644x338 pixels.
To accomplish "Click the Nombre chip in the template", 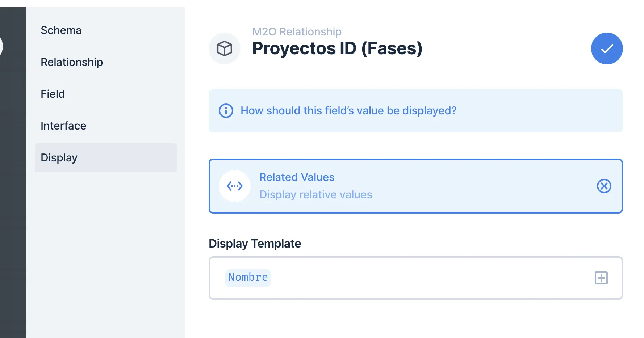I will tap(248, 278).
